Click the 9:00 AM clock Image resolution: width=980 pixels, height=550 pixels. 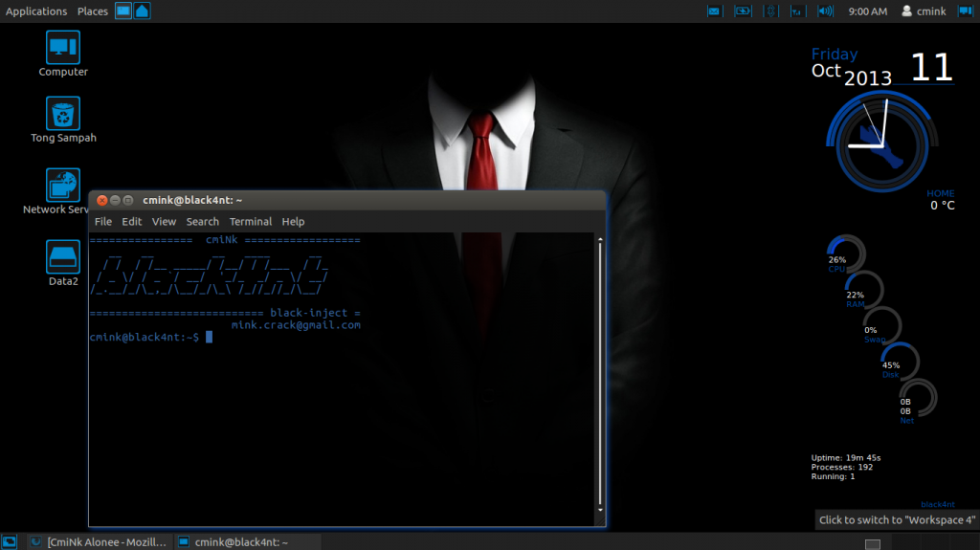coord(867,11)
